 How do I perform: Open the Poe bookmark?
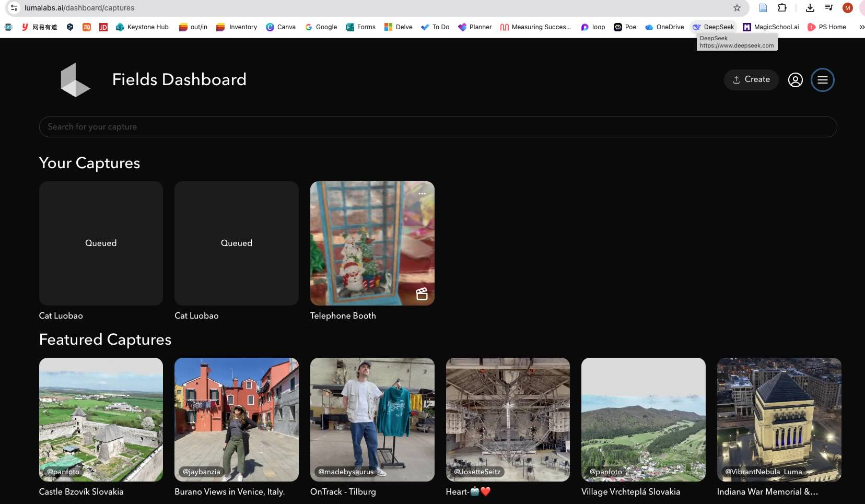(x=625, y=27)
